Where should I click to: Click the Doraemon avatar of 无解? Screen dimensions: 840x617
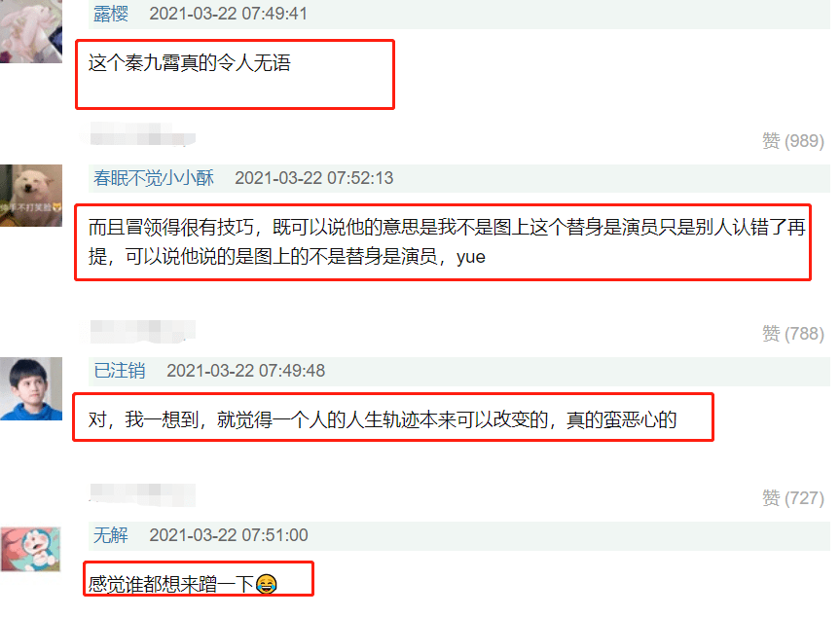(30, 549)
